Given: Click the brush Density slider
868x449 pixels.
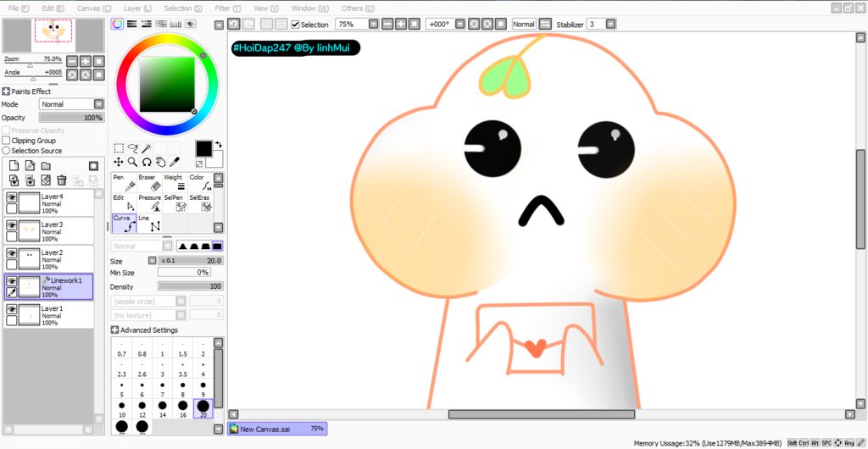Looking at the screenshot, I should (191, 286).
